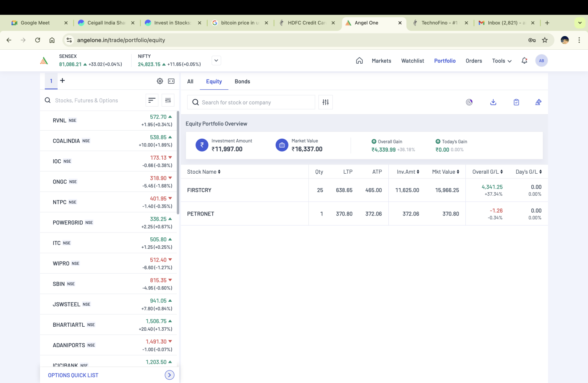588x383 pixels.
Task: Open the Chrome tab search dropdown
Action: (580, 23)
